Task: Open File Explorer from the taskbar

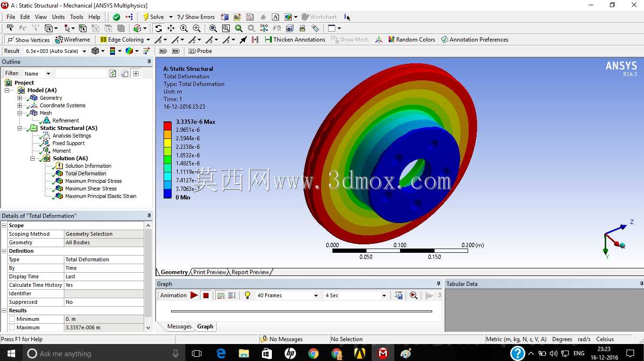Action: 244,353
